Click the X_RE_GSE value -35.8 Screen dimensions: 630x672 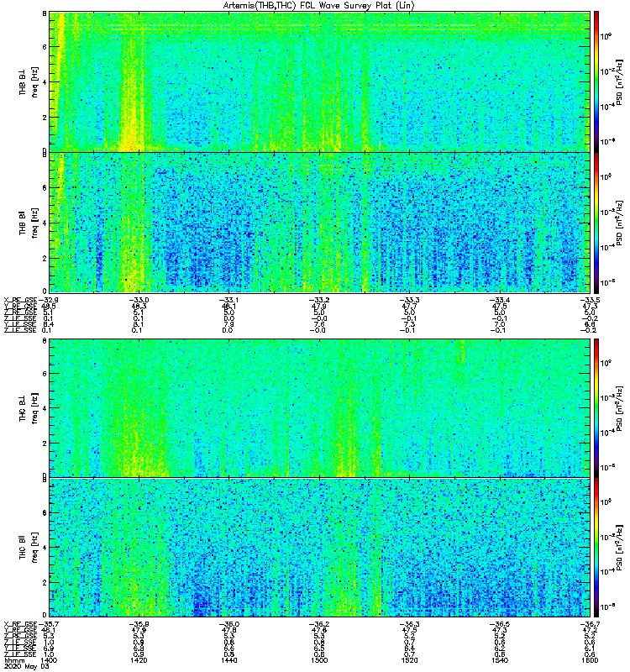[x=139, y=624]
